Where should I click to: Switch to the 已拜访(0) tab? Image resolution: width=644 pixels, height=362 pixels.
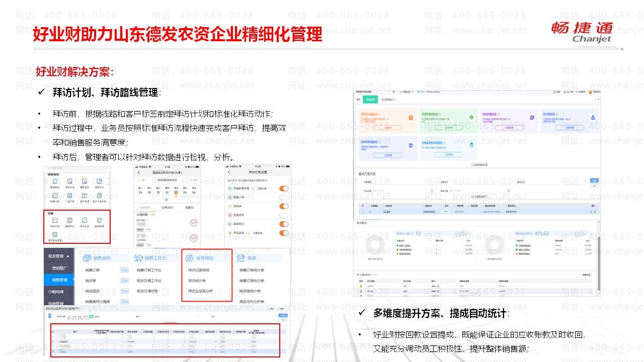pyautogui.click(x=167, y=207)
